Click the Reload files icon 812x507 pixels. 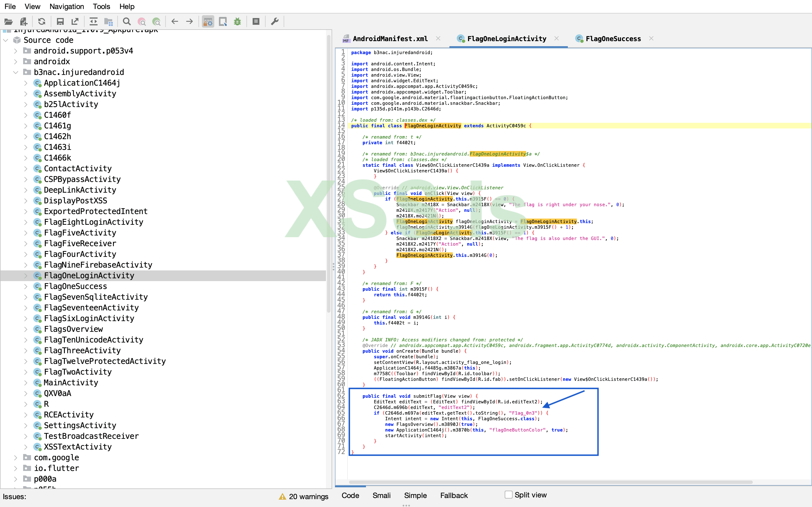(42, 22)
